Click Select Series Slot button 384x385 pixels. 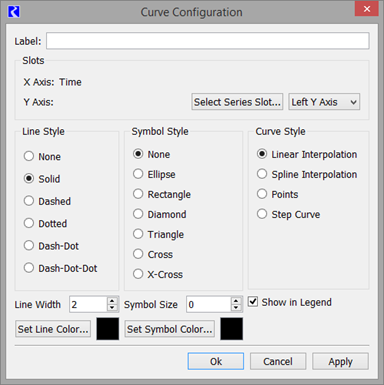tap(237, 102)
